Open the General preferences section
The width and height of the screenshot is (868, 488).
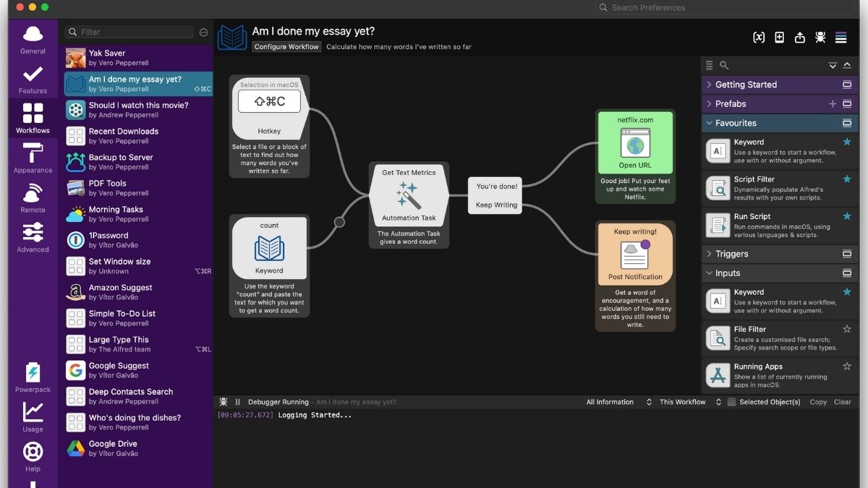click(33, 40)
